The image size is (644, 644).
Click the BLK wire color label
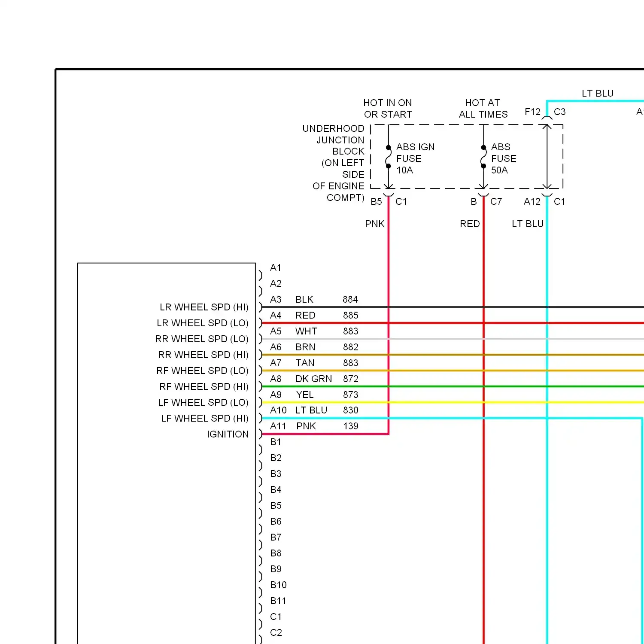(x=304, y=300)
